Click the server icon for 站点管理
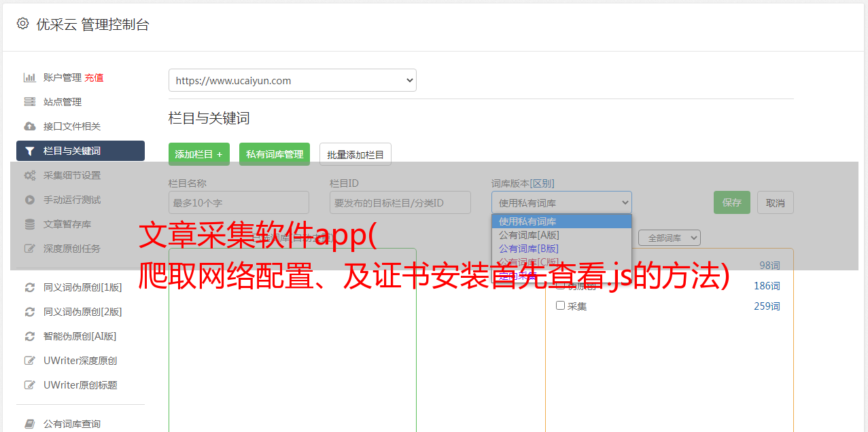This screenshot has height=432, width=868. pyautogui.click(x=29, y=102)
